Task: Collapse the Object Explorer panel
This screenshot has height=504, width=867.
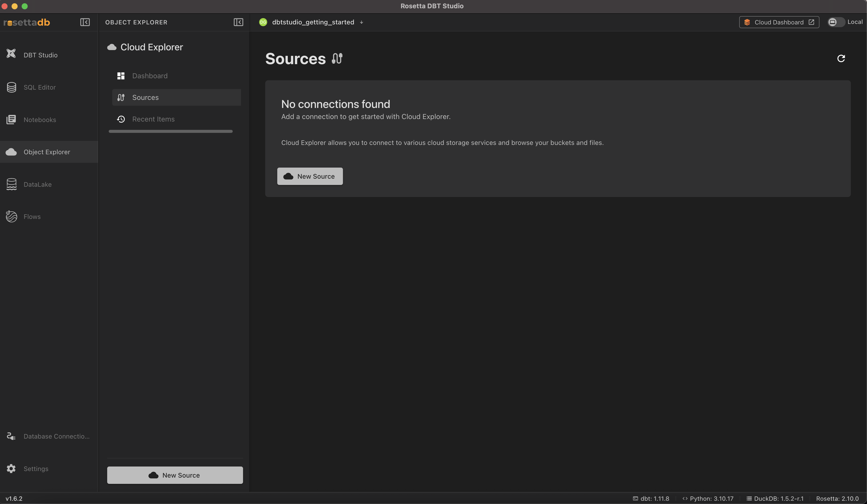Action: [x=239, y=22]
